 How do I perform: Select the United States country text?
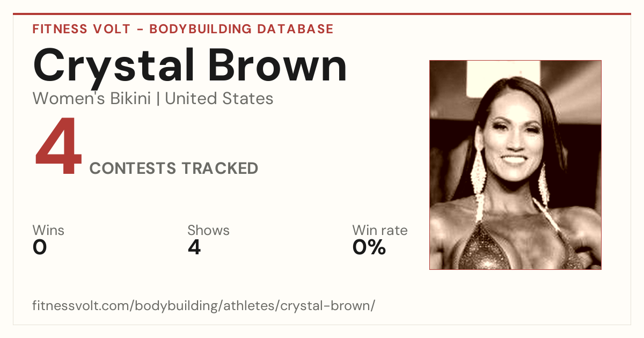(x=219, y=99)
